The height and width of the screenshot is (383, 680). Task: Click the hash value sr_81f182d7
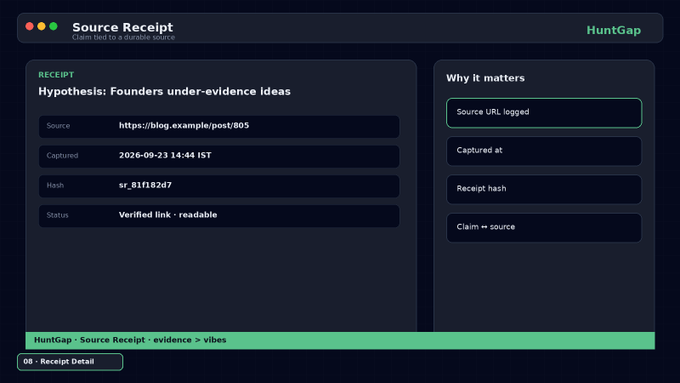click(145, 185)
